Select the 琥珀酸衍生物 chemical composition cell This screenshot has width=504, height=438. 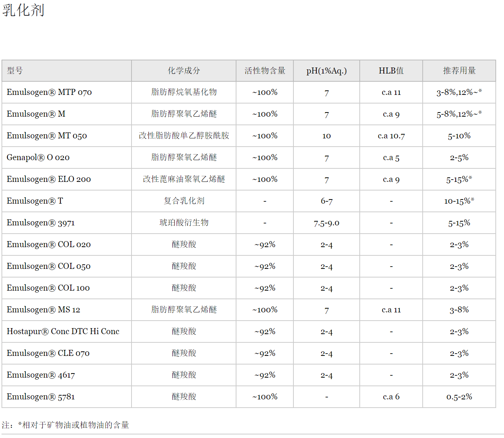(183, 223)
